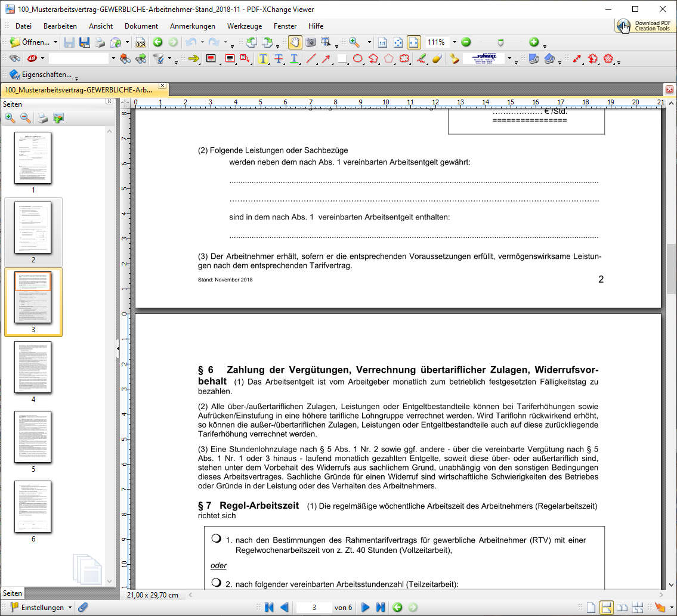Screen dimensions: 677x616
Task: Select the Cloud annotation tool
Action: (404, 58)
